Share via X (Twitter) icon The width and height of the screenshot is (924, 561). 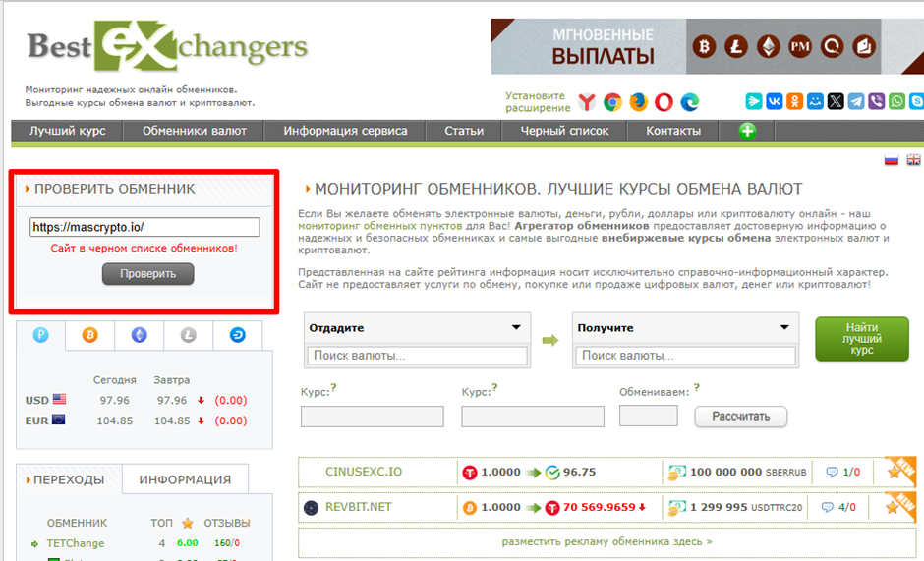point(836,101)
